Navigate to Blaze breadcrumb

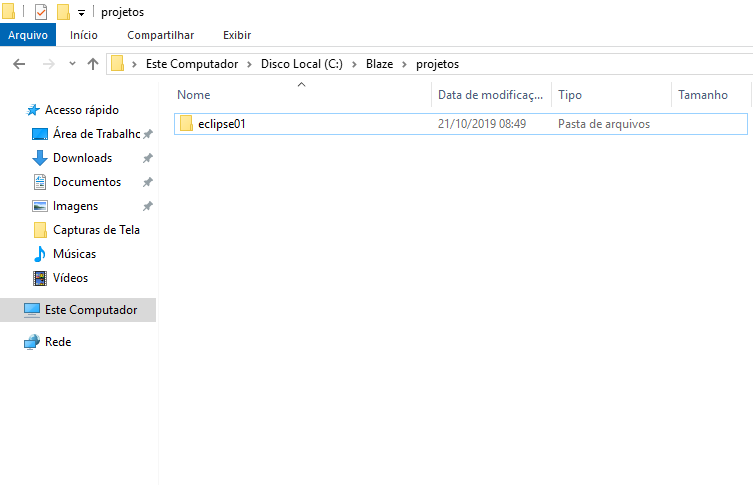[x=379, y=64]
